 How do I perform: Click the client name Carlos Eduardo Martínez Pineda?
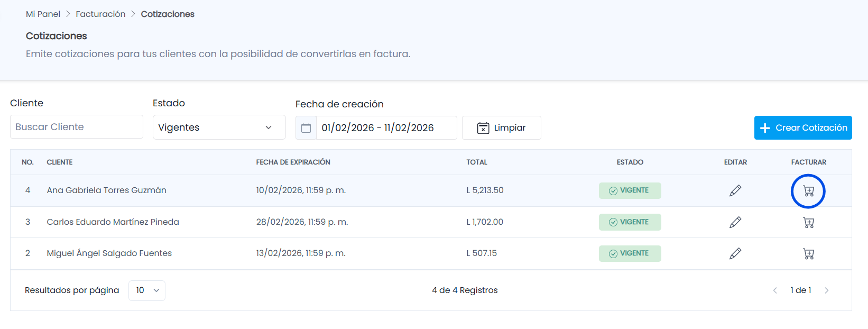tap(113, 222)
